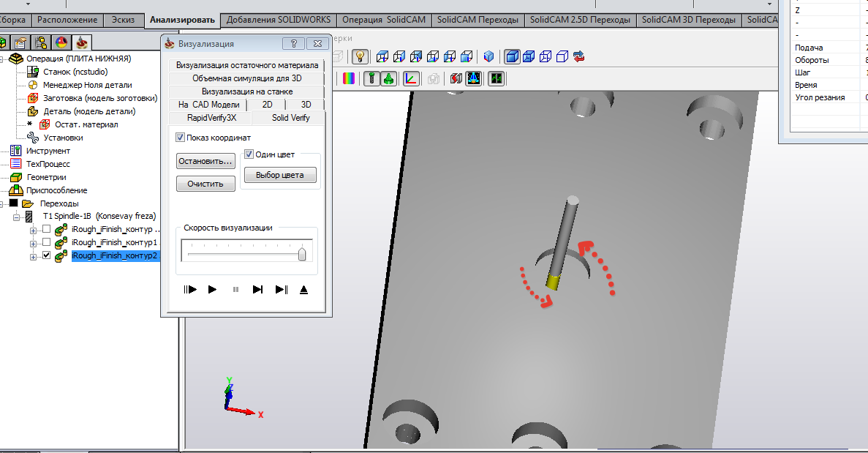Screen dimensions: 868x453
Task: Toggle the spaceship turbo mode icon
Action: tap(473, 78)
